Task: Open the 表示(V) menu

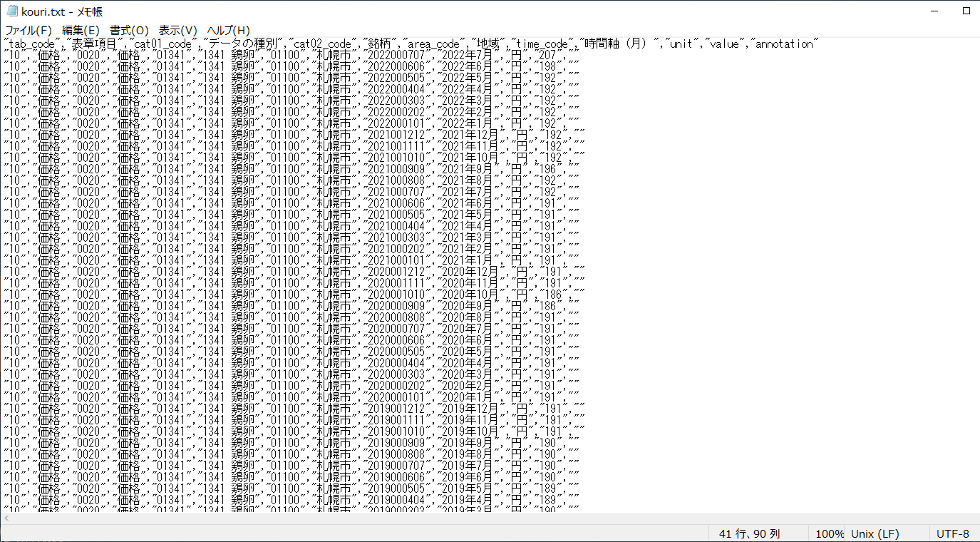Action: (x=177, y=30)
